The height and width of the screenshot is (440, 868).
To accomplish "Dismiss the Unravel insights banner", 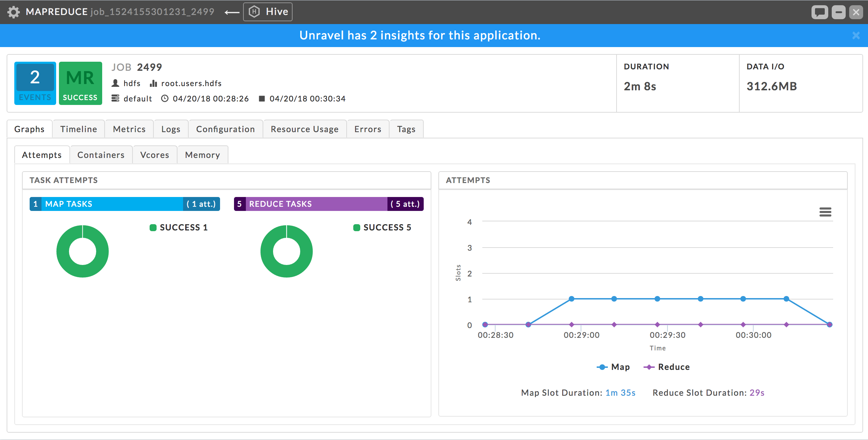I will (x=856, y=35).
